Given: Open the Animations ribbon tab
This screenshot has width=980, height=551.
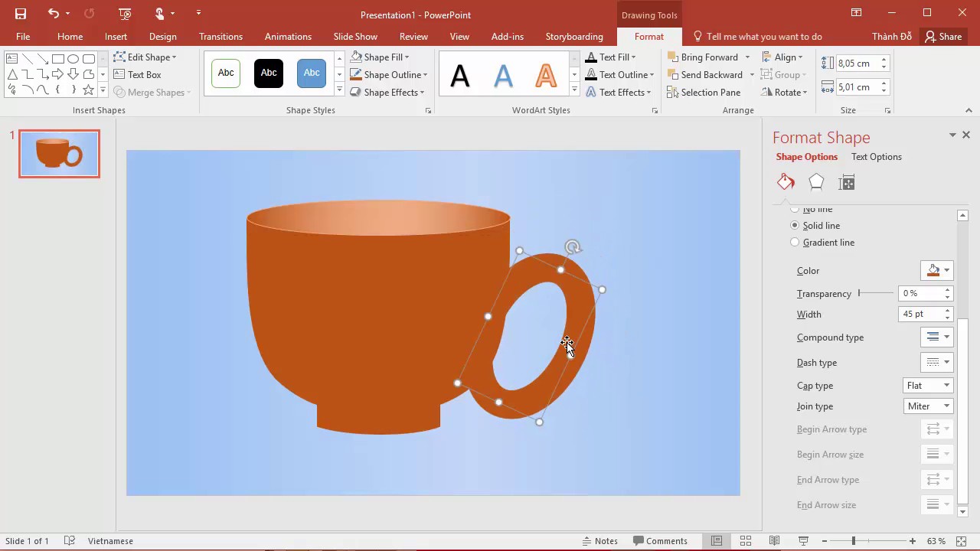Looking at the screenshot, I should [288, 37].
